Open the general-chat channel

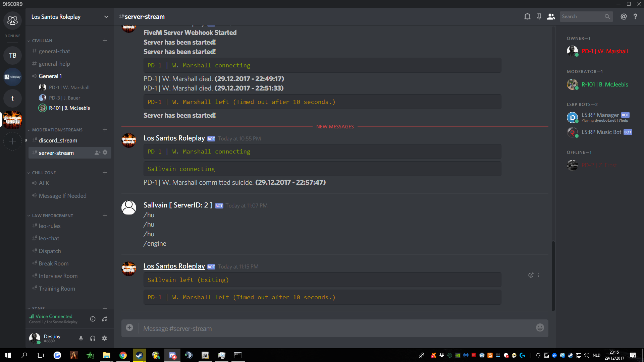click(x=54, y=51)
